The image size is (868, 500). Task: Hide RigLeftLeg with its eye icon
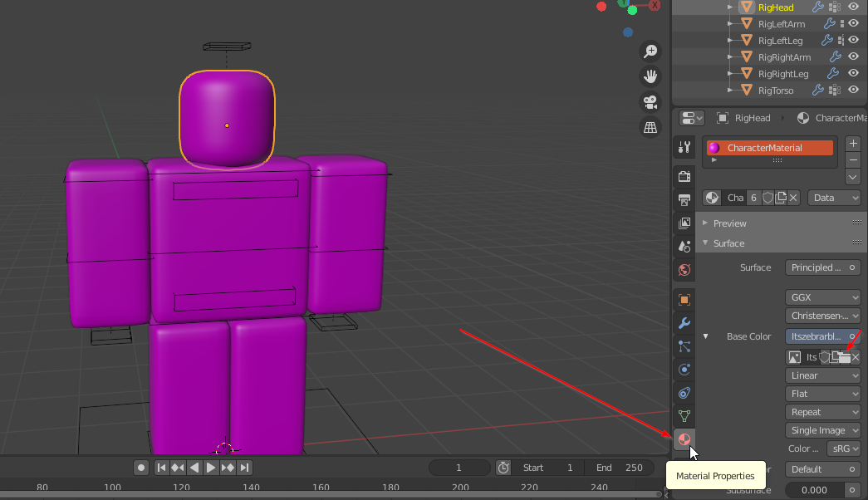853,41
